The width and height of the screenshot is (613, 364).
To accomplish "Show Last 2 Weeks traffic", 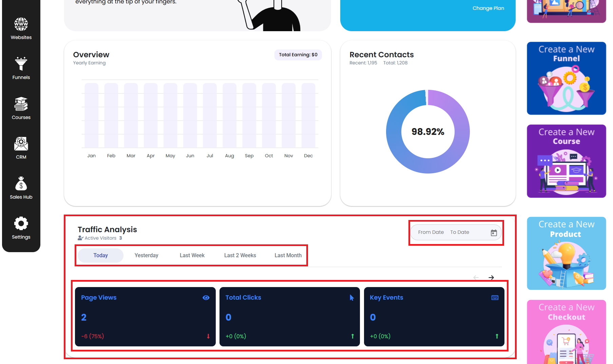I will point(240,256).
